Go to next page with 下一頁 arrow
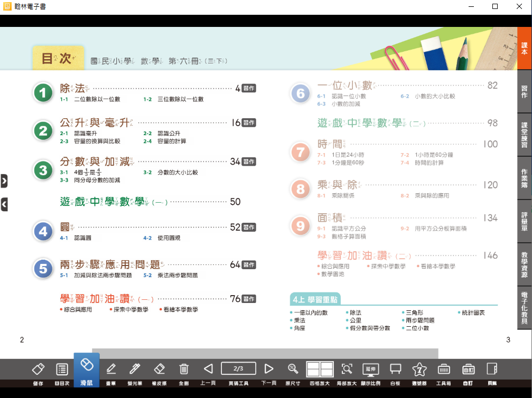Image resolution: width=532 pixels, height=398 pixels. pyautogui.click(x=269, y=369)
